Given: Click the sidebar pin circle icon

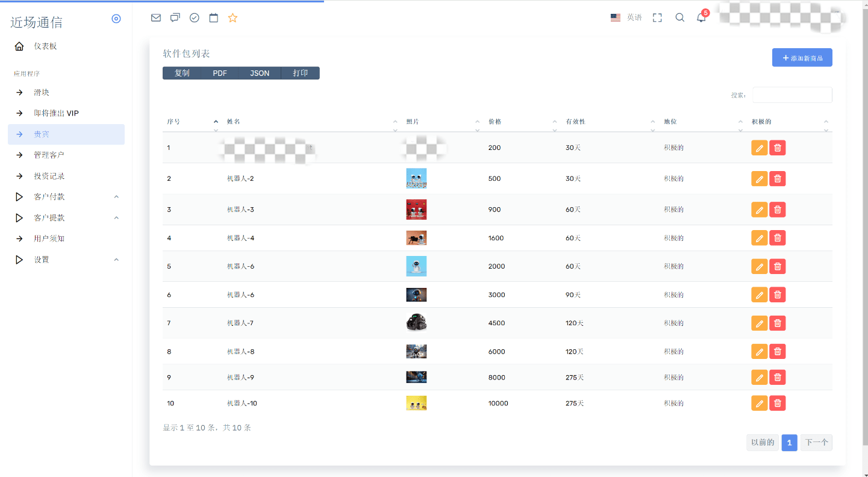Looking at the screenshot, I should pyautogui.click(x=116, y=19).
